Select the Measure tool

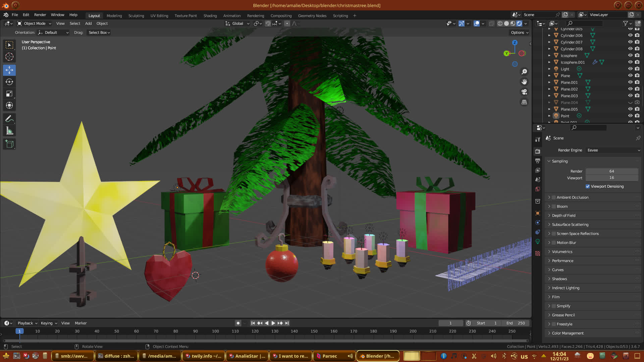pos(9,131)
